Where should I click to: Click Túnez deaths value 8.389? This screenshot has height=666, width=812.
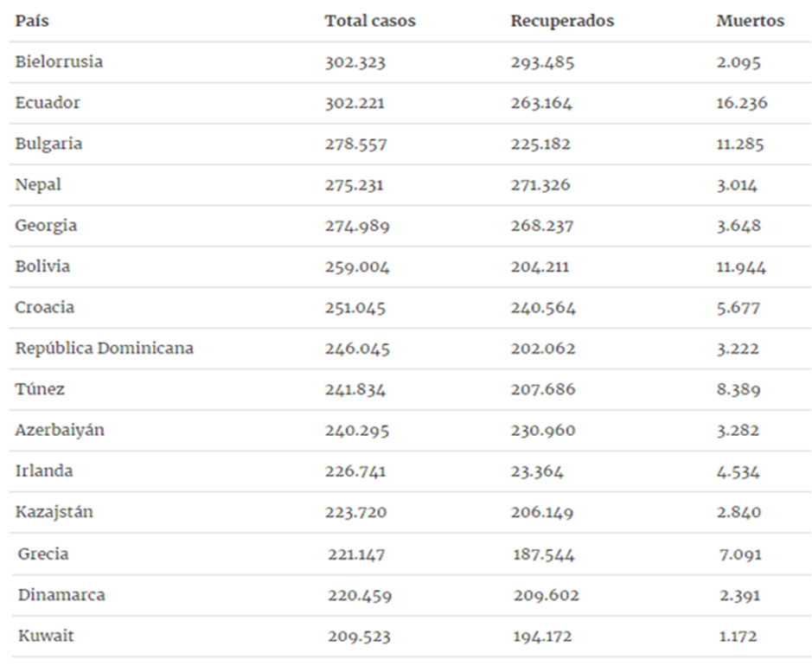click(738, 389)
